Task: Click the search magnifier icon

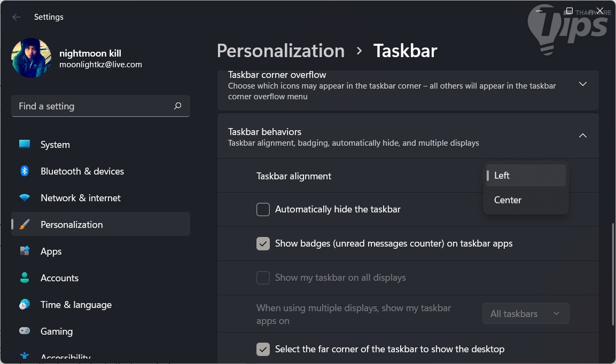Action: coord(178,106)
